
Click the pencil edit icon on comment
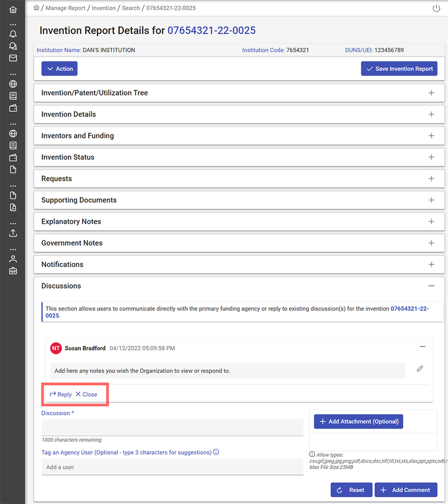click(x=420, y=369)
